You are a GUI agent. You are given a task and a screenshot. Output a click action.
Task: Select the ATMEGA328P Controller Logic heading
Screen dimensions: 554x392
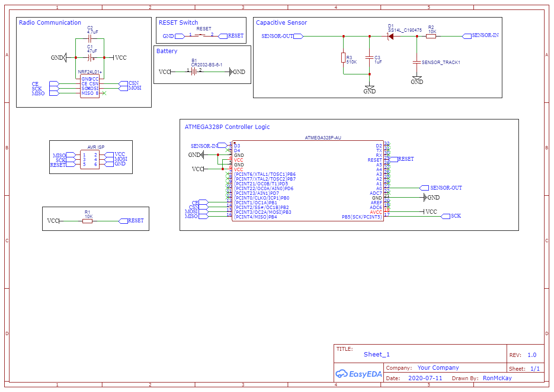(x=227, y=127)
